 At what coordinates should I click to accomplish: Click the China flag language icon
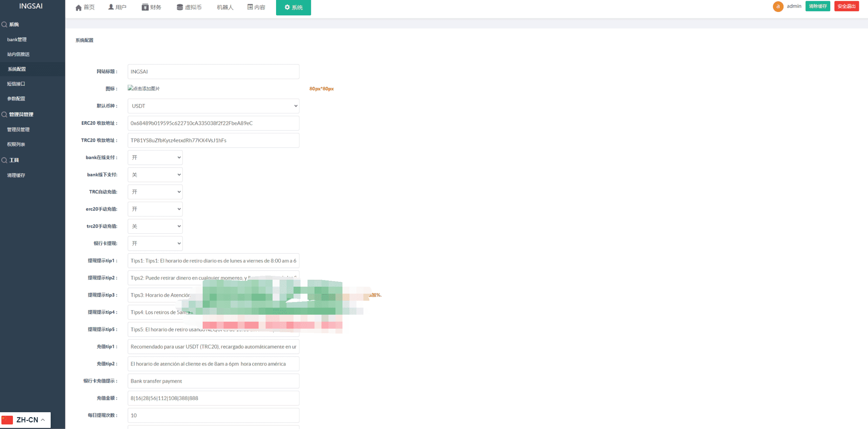click(7, 420)
